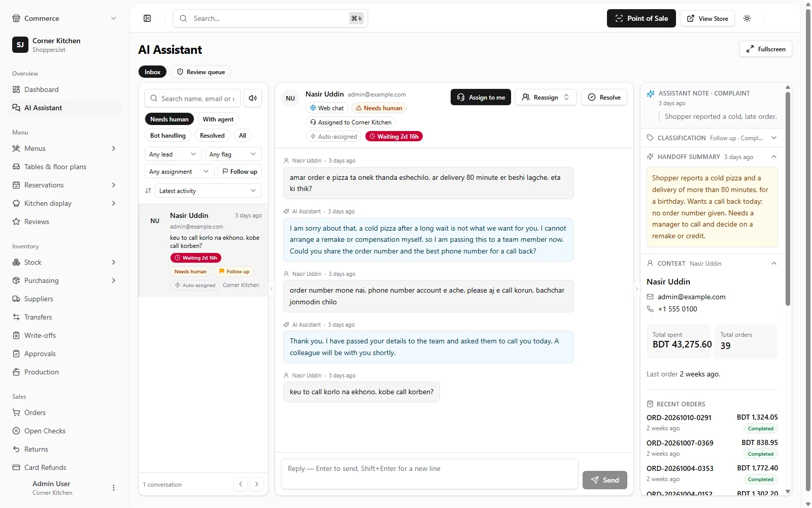
Task: Collapse details panel with right chevron handle
Action: pyautogui.click(x=637, y=289)
